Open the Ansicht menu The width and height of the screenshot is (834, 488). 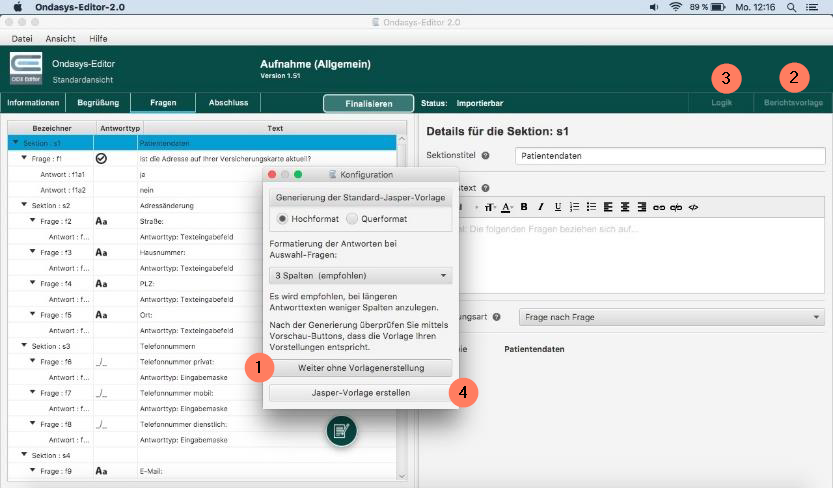(x=60, y=39)
